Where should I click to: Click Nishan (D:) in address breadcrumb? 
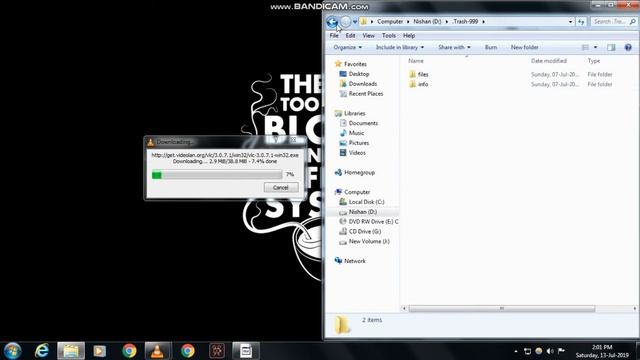427,22
